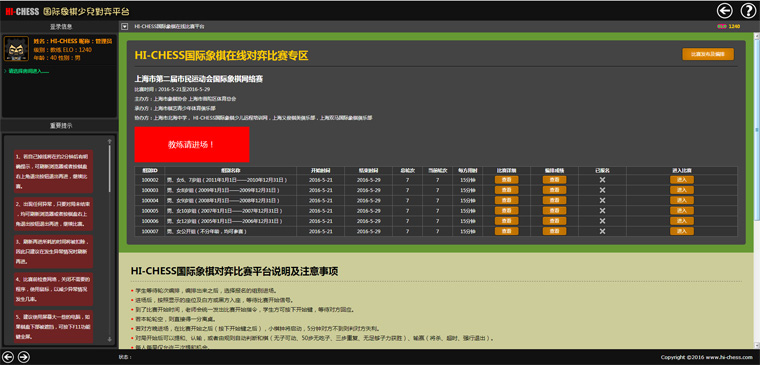760x365 pixels.
Task: Click the HI-CHESS logo in the title bar
Action: (22, 11)
